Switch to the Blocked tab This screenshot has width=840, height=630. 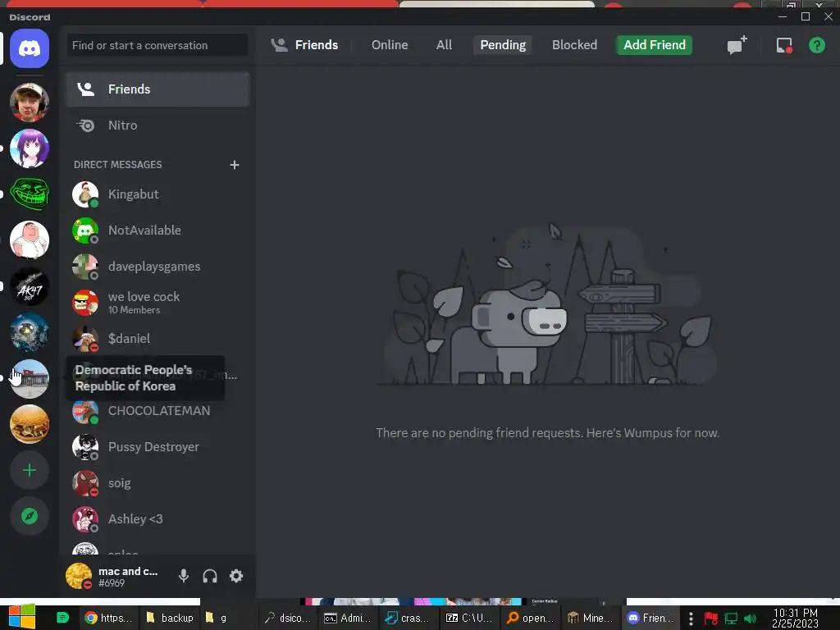(574, 45)
